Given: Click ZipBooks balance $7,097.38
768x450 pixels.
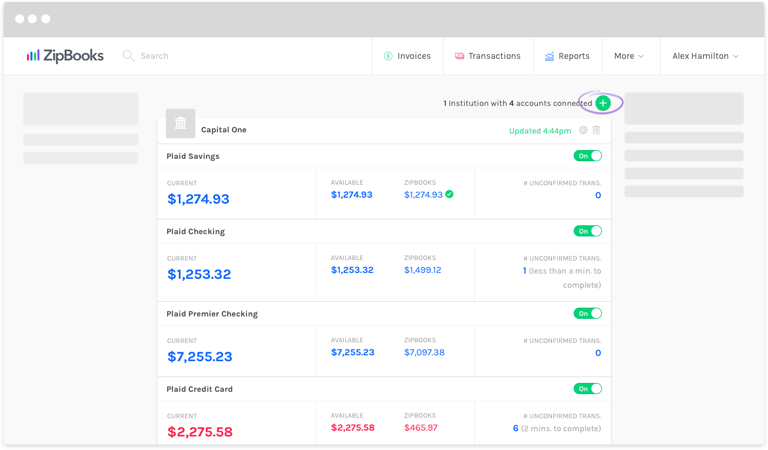Looking at the screenshot, I should click(x=424, y=352).
